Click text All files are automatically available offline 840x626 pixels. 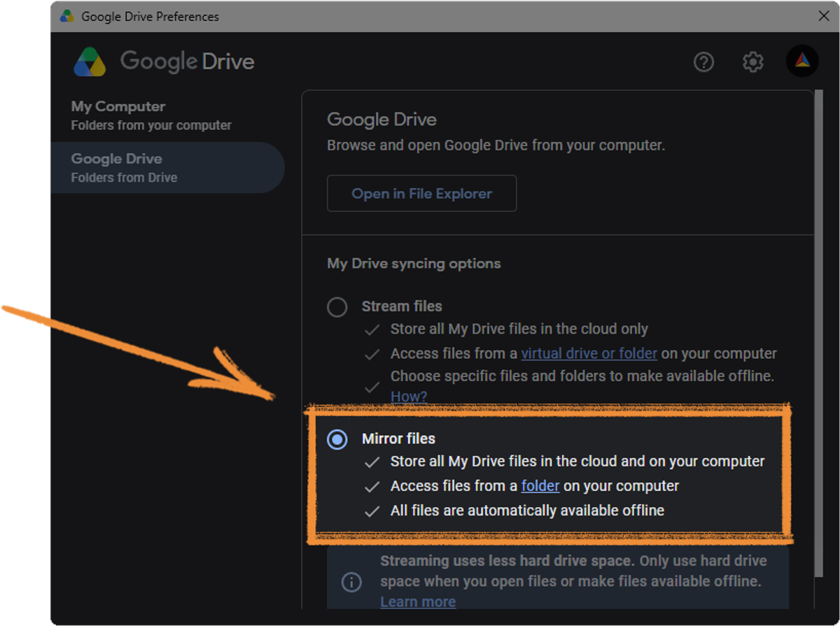click(x=527, y=511)
